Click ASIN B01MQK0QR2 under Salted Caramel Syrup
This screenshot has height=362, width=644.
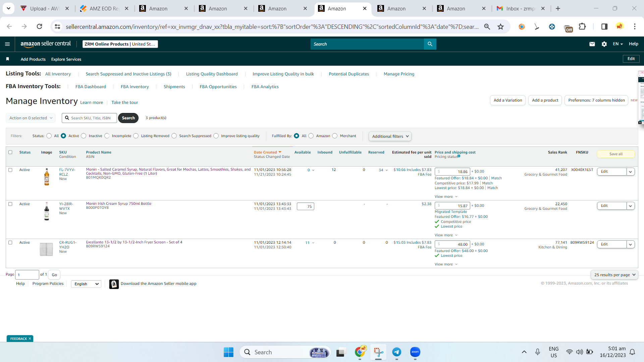[98, 178]
